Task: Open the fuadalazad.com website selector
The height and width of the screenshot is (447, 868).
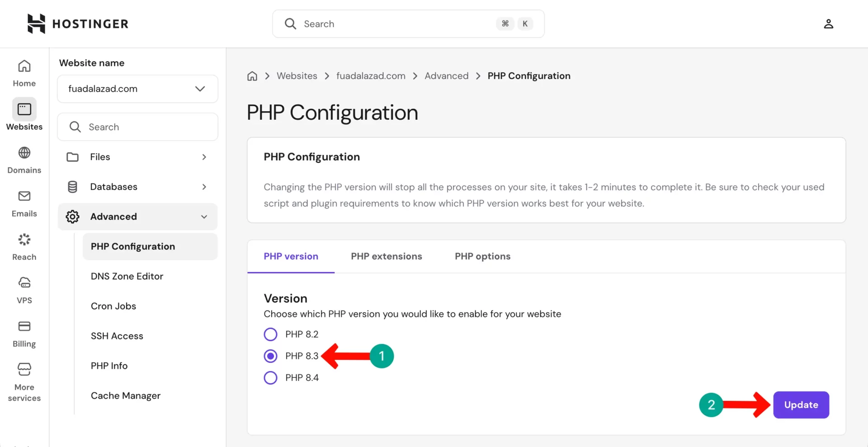Action: (x=137, y=89)
